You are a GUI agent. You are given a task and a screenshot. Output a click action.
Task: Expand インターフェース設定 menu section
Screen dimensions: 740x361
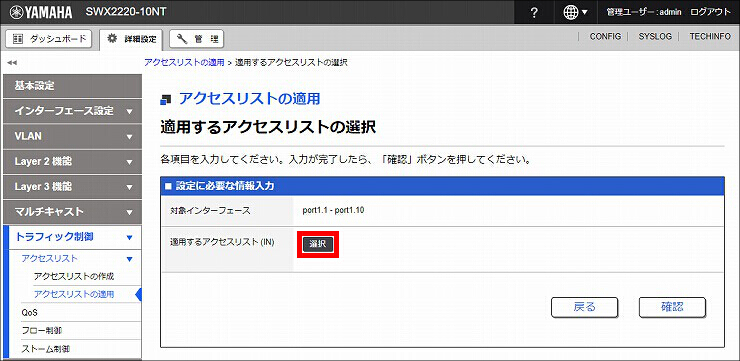click(x=71, y=111)
